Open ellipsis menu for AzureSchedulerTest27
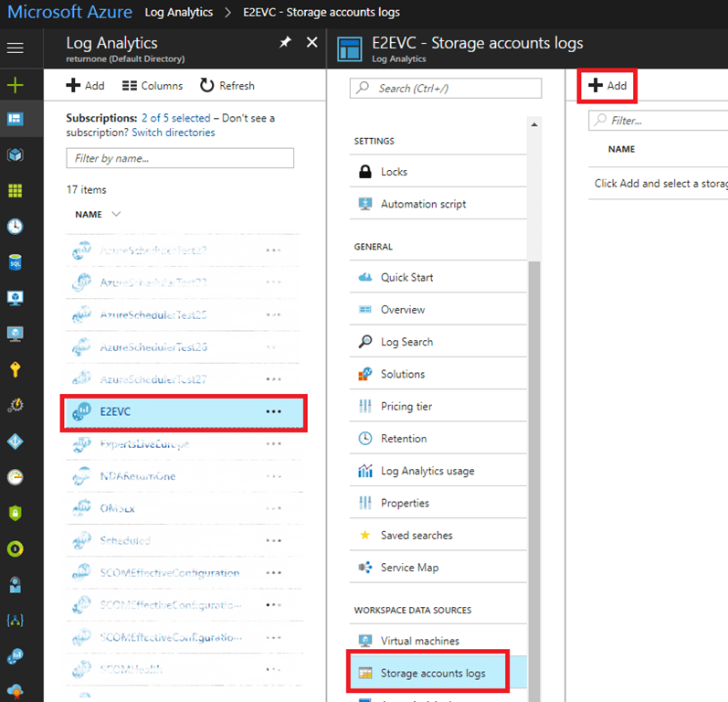The image size is (728, 702). [x=273, y=379]
